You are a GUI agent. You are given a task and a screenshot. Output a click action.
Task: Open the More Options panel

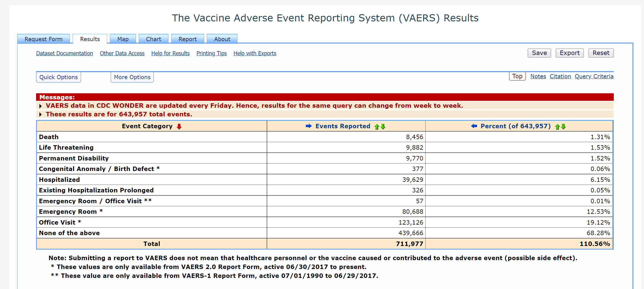coord(132,77)
